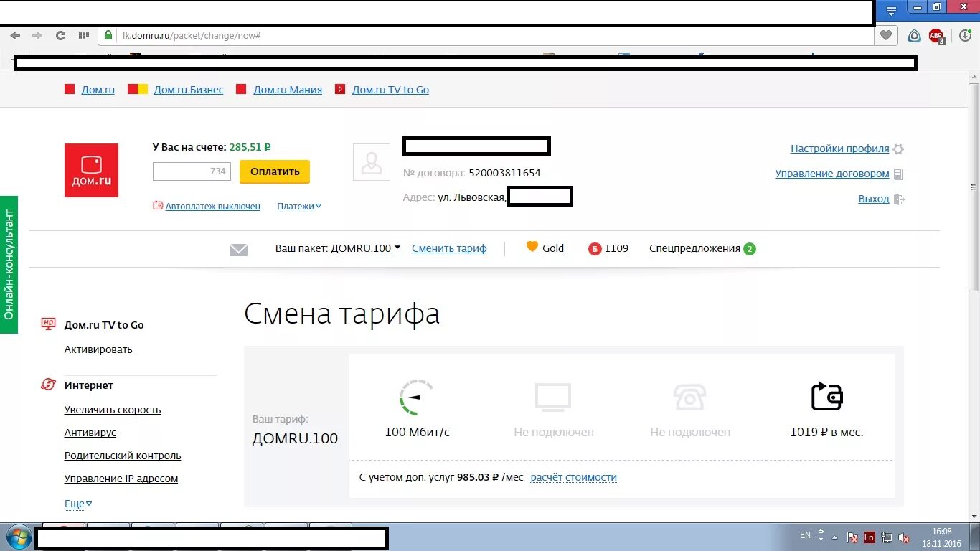The image size is (980, 551).
Task: Click the Интернет sidebar icon
Action: pos(48,385)
